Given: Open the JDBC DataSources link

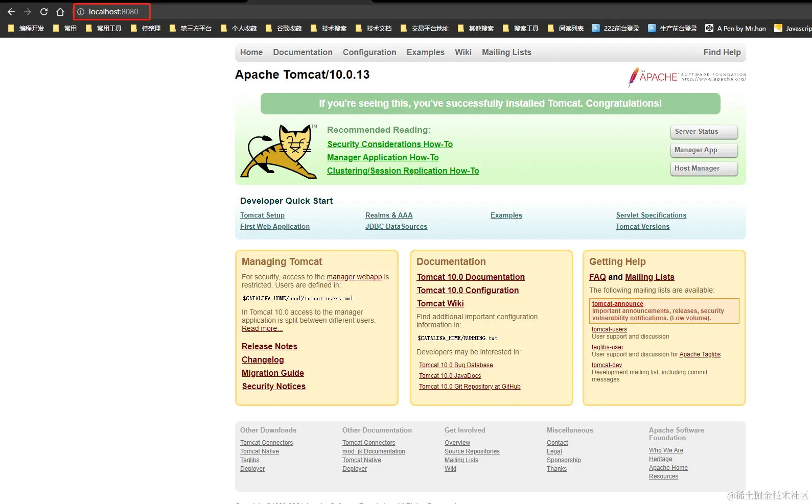Looking at the screenshot, I should [396, 227].
